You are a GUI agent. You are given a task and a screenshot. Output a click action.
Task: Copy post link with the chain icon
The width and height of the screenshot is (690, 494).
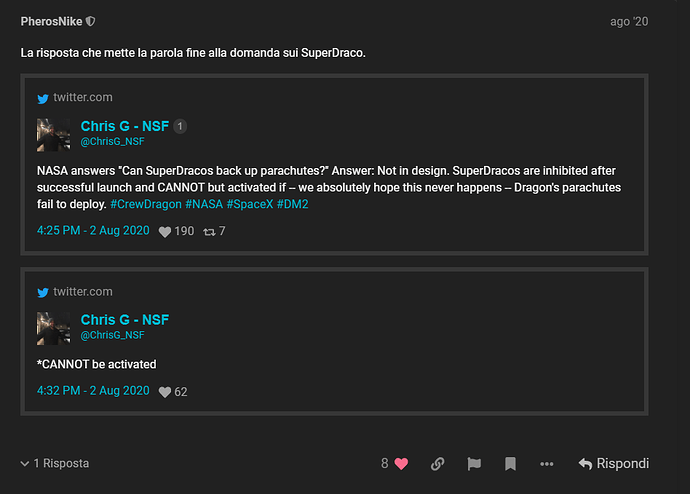(438, 464)
